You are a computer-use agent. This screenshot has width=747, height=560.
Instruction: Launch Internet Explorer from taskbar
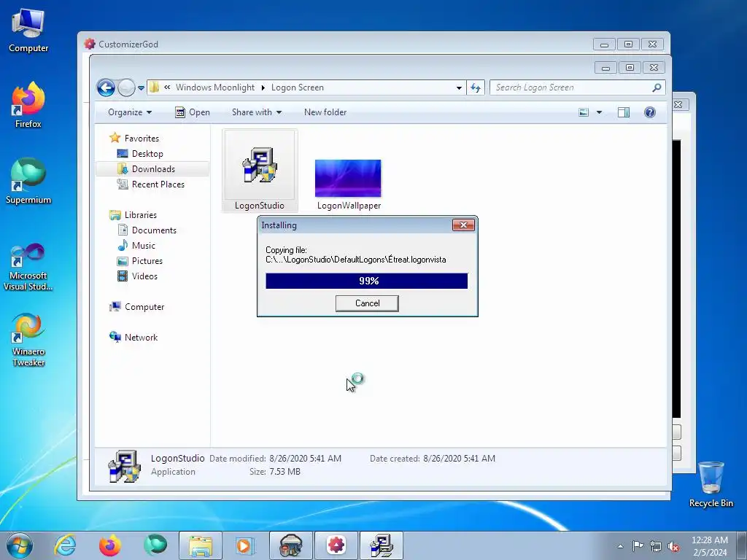(65, 545)
